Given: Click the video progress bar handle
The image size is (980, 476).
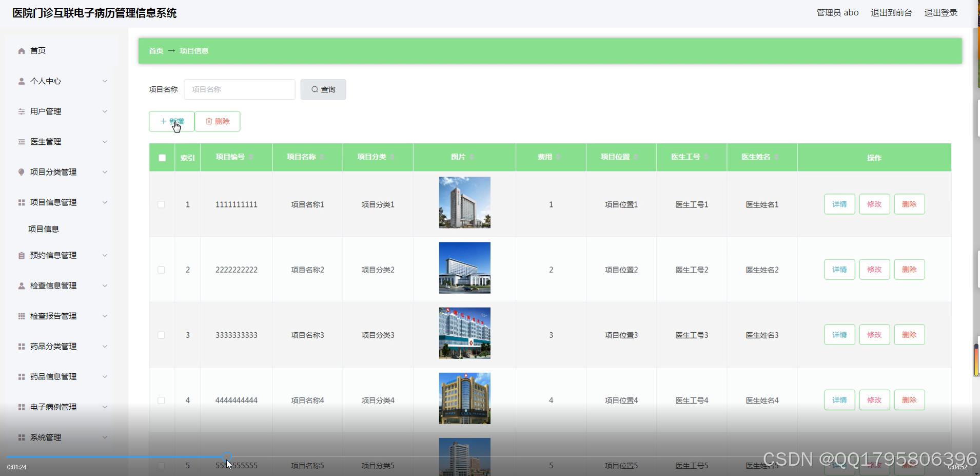Looking at the screenshot, I should click(x=227, y=456).
